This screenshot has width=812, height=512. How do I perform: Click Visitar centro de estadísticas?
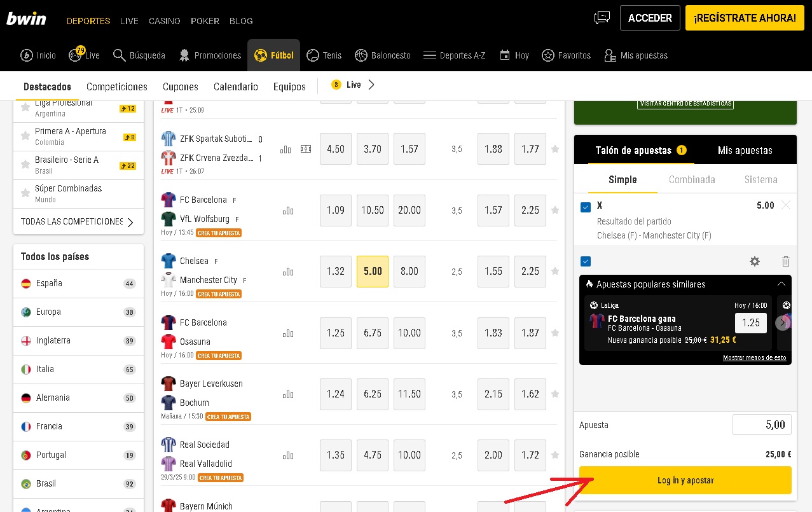tap(685, 104)
